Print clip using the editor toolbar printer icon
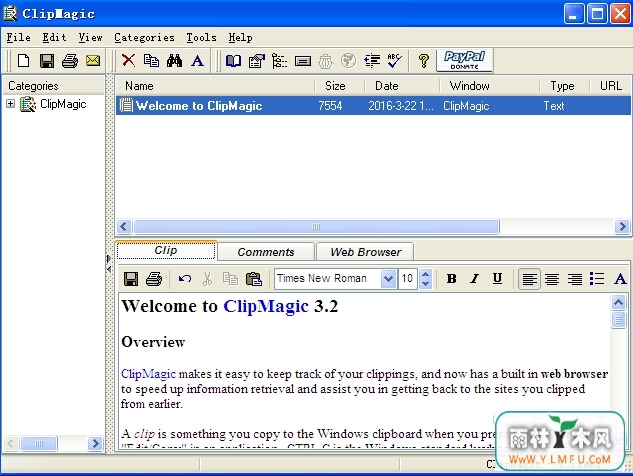The height and width of the screenshot is (476, 633). [154, 279]
